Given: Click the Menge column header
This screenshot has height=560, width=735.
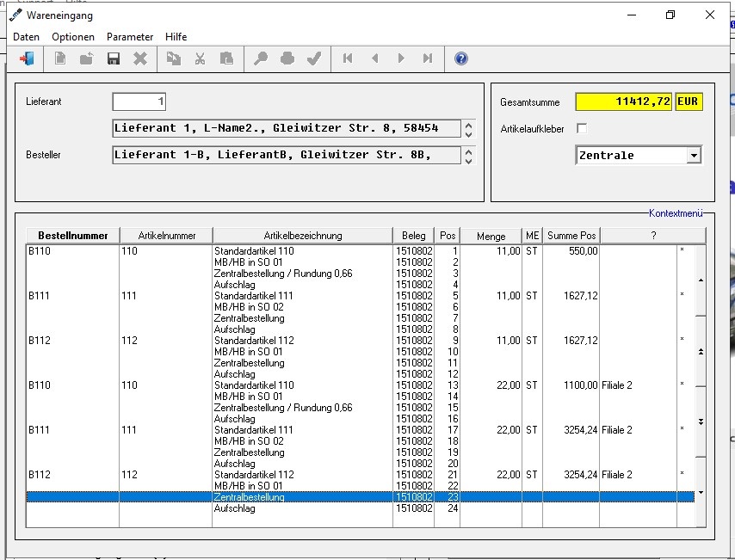Looking at the screenshot, I should (x=491, y=236).
